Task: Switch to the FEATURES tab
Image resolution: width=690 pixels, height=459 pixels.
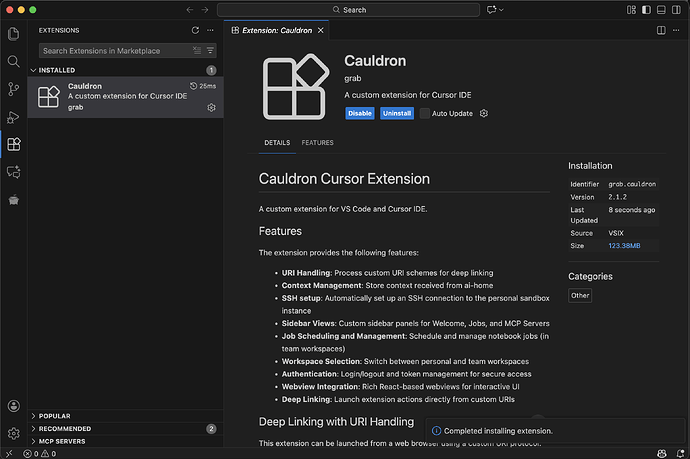Action: (317, 143)
